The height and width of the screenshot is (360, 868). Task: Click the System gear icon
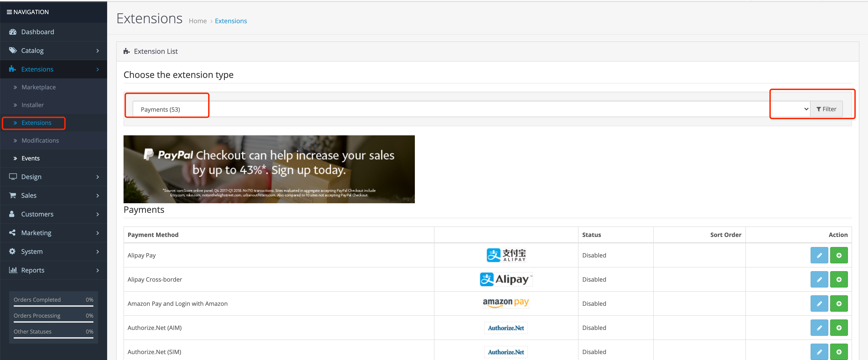point(13,251)
